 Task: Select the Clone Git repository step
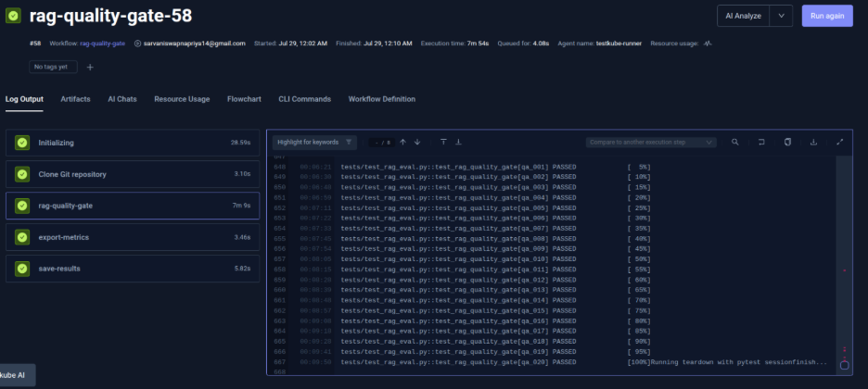133,174
